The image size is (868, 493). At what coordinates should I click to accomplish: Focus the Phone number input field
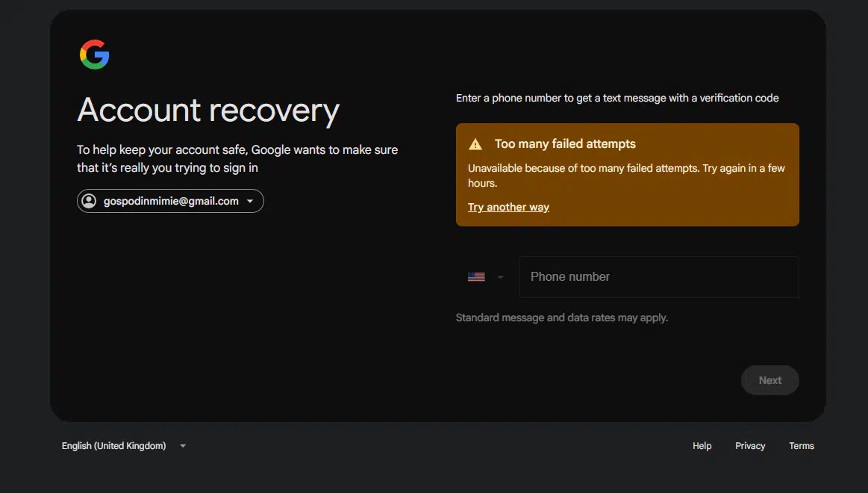[x=658, y=277]
